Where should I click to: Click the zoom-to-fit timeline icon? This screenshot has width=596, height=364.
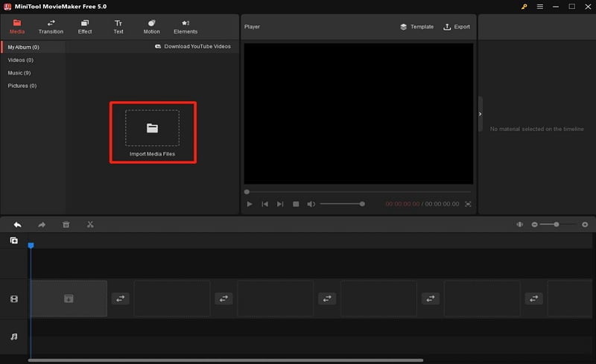click(x=519, y=225)
